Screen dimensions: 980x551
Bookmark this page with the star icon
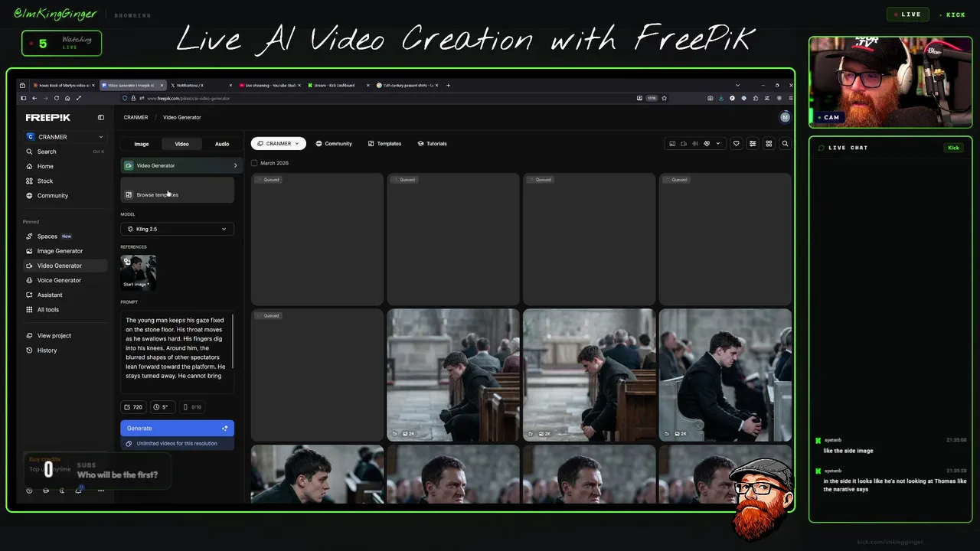pos(664,98)
